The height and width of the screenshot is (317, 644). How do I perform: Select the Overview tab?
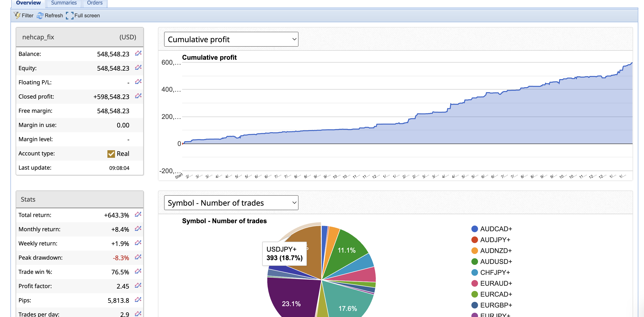[28, 3]
